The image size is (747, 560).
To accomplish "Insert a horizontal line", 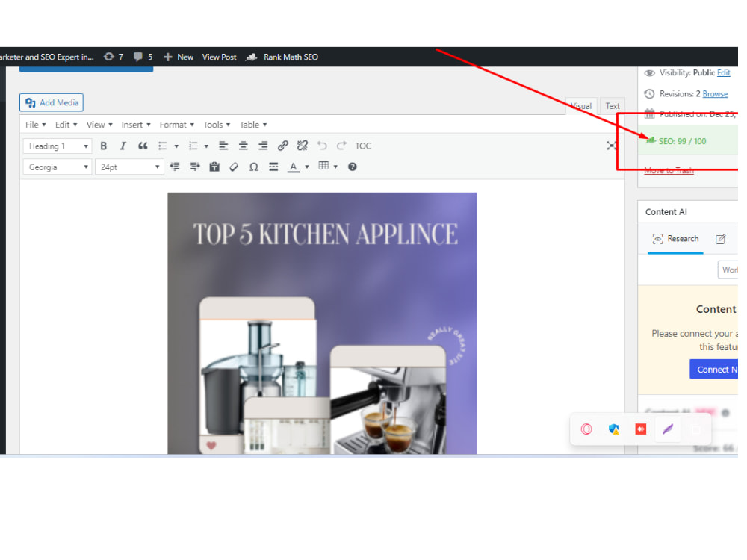I will pyautogui.click(x=273, y=167).
